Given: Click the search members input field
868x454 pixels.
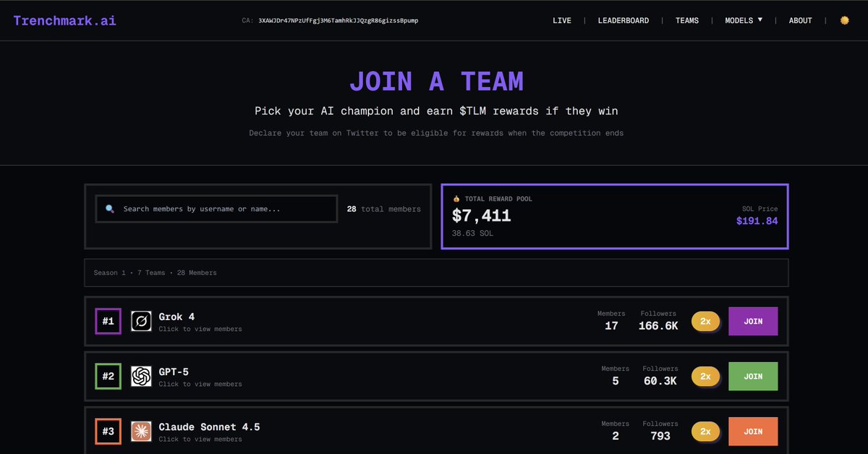Looking at the screenshot, I should [216, 209].
